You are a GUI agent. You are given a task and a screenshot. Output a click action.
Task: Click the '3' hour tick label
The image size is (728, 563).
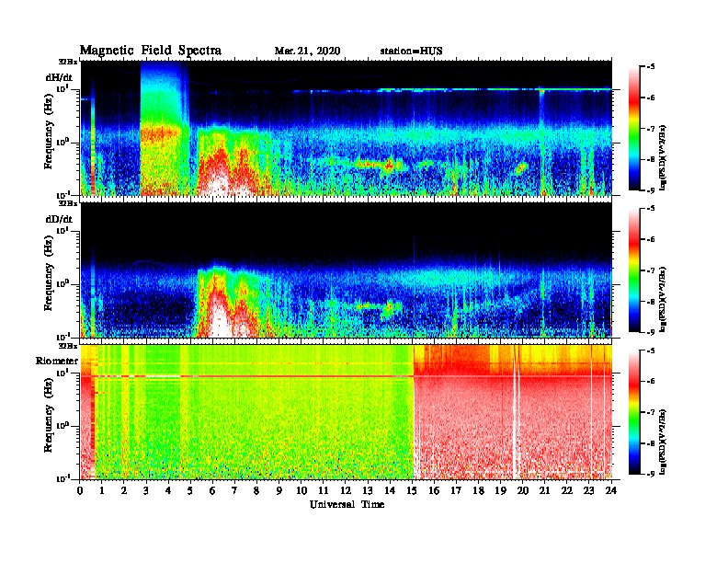[146, 491]
